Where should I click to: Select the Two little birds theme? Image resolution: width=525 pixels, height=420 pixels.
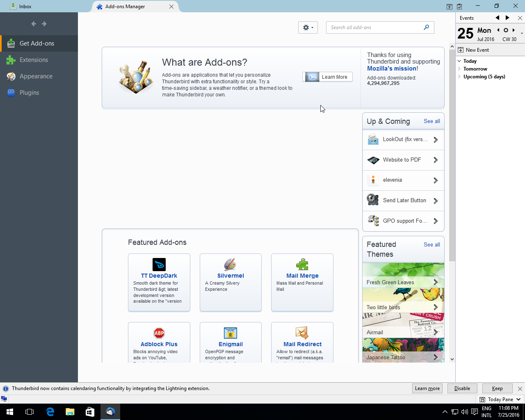point(403,301)
